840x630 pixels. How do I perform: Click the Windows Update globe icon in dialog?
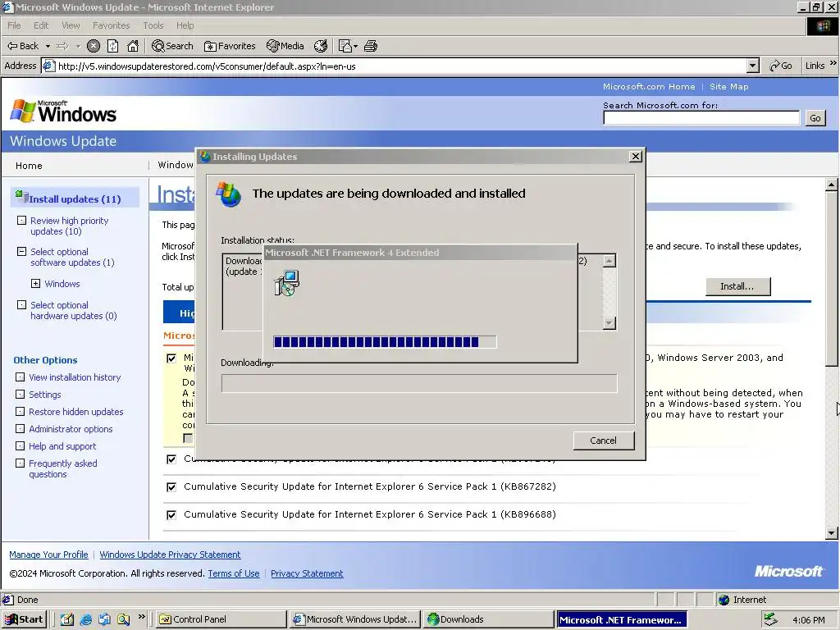coord(228,194)
